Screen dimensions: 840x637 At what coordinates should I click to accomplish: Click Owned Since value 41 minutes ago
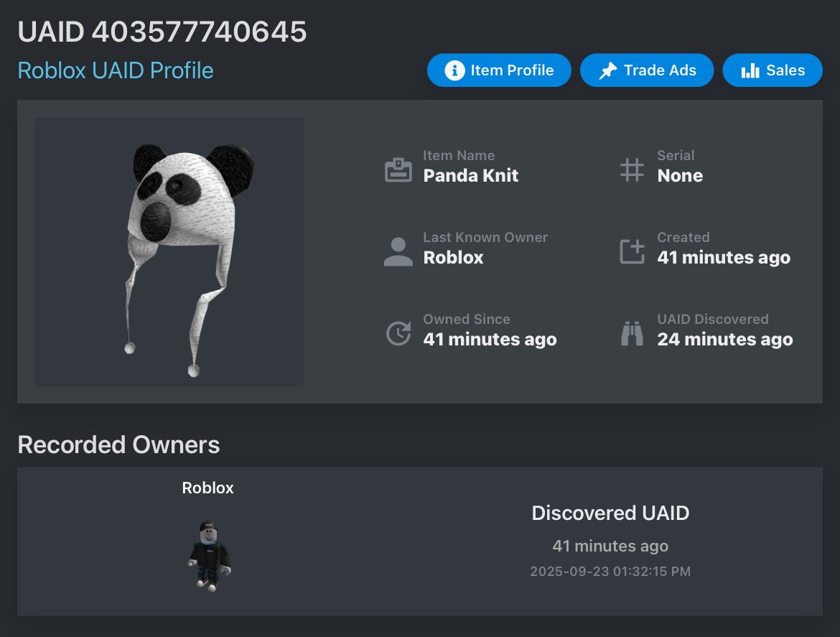[x=490, y=340]
